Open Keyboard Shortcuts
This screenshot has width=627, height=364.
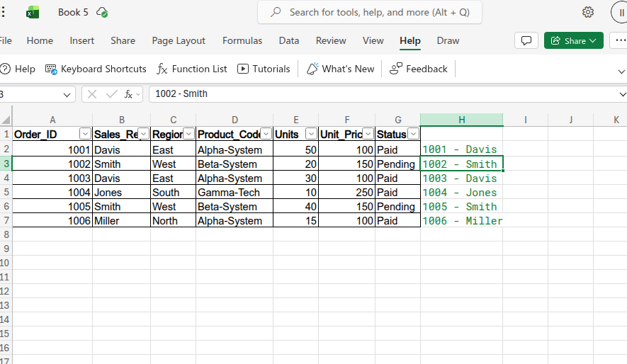(96, 69)
